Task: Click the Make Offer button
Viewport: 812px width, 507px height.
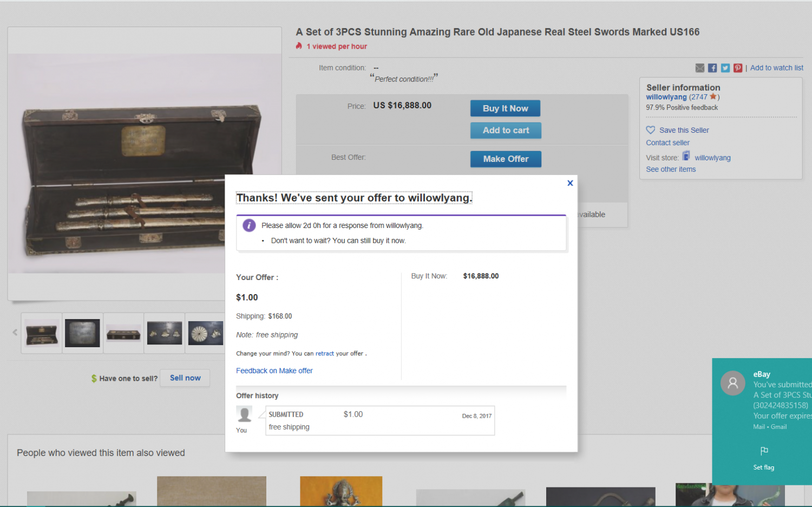Action: click(x=506, y=159)
